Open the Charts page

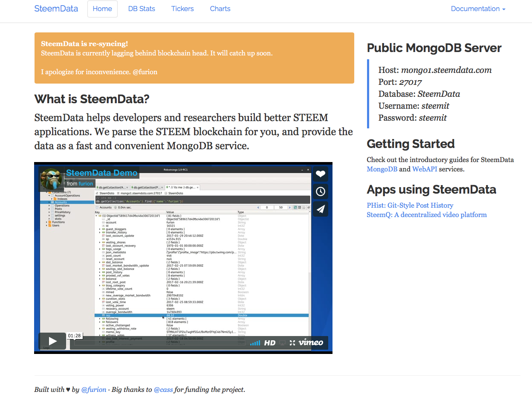(220, 9)
